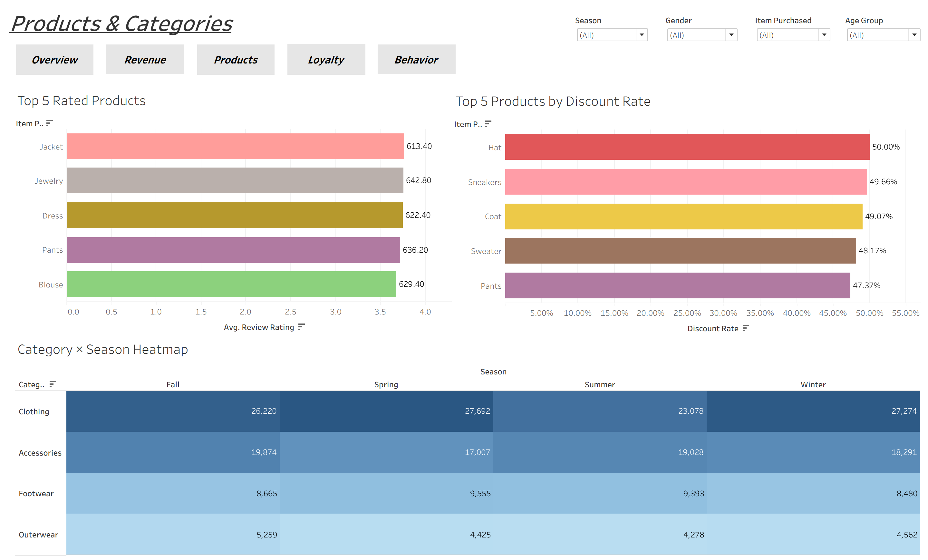Open the Gender filter dropdown
Screen dimensions: 928x560
(x=702, y=35)
